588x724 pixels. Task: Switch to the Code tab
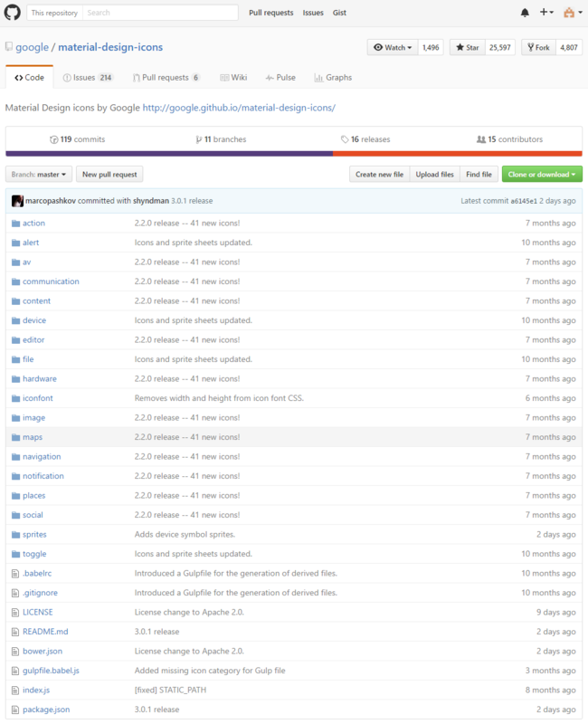click(x=30, y=78)
